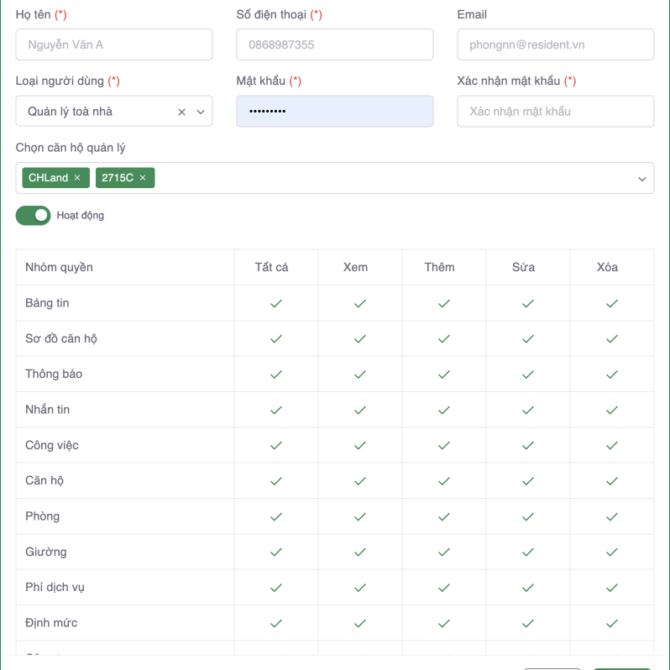Click Xóa checkmark for Thông báo row
Screen dimensions: 670x670
coord(612,374)
